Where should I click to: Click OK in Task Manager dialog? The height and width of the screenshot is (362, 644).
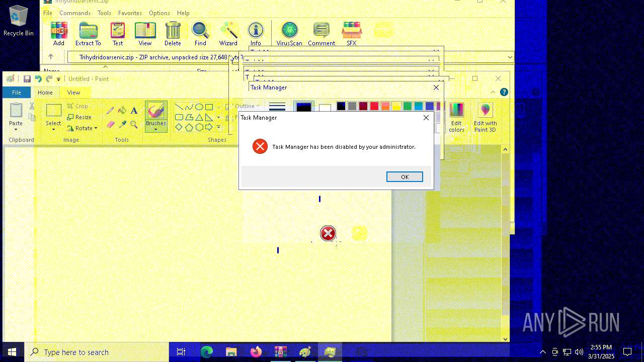[x=405, y=177]
